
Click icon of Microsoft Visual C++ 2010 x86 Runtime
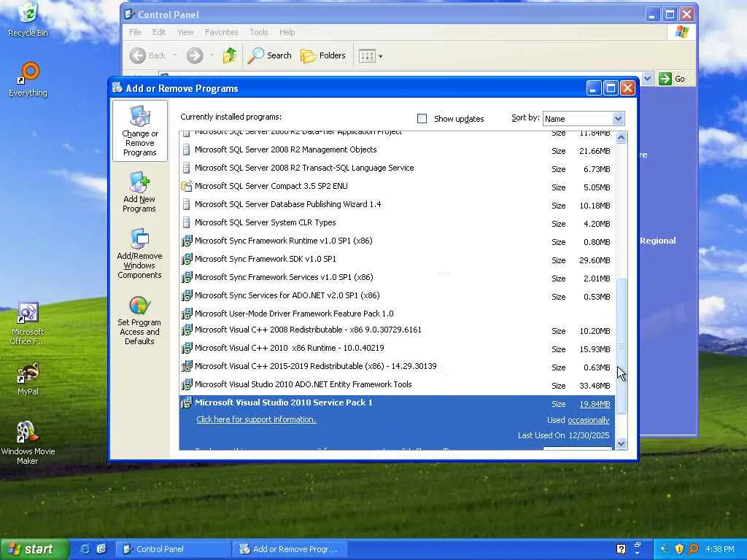[x=187, y=348]
